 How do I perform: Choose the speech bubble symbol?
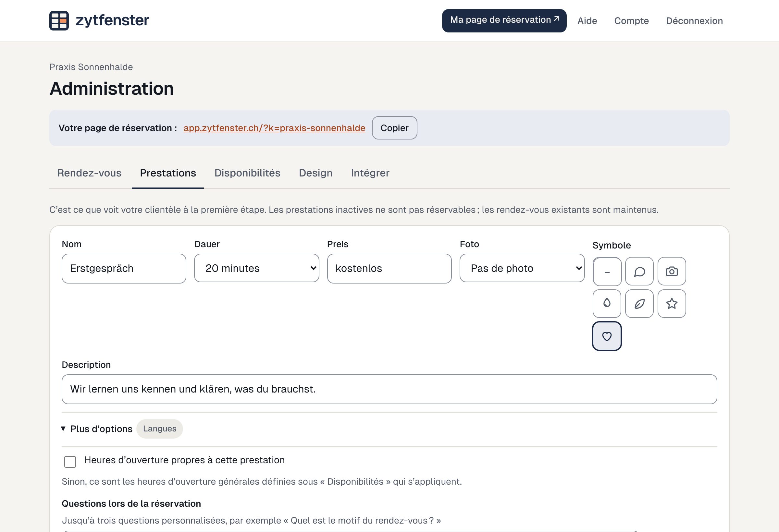[639, 272]
